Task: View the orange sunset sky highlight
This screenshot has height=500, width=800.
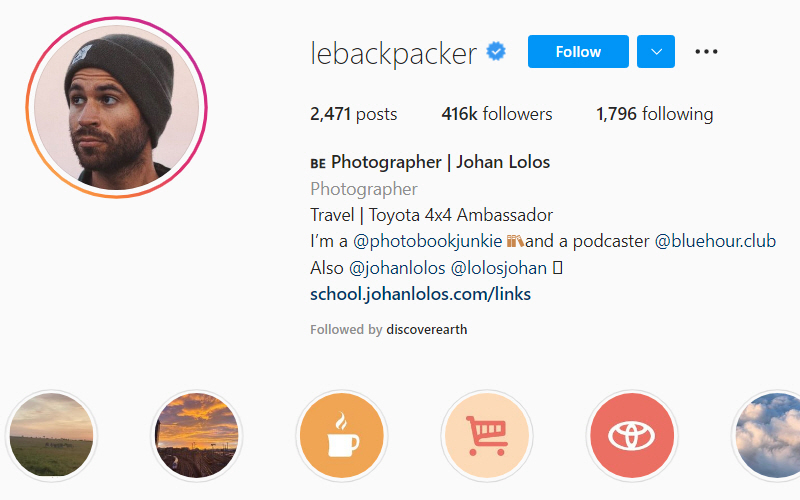Action: pos(196,436)
